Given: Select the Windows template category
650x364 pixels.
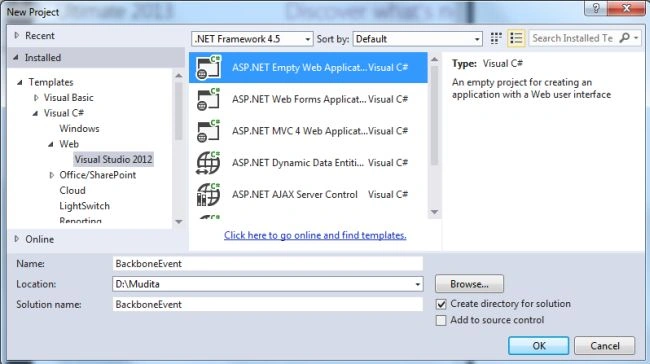Looking at the screenshot, I should pos(79,129).
